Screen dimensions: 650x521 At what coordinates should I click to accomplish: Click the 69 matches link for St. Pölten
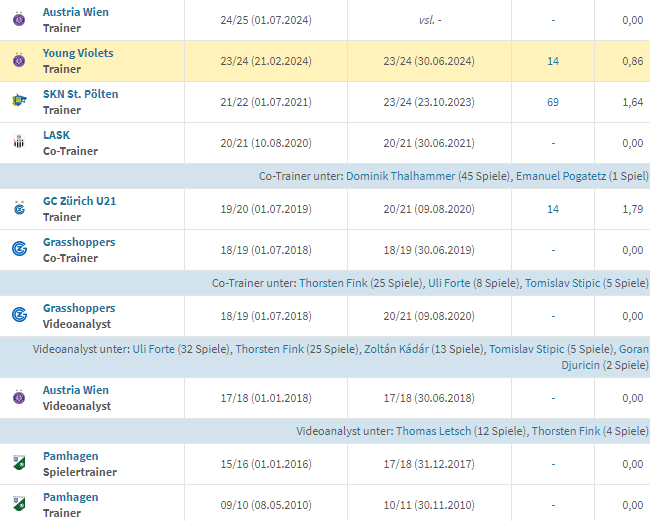(x=553, y=102)
